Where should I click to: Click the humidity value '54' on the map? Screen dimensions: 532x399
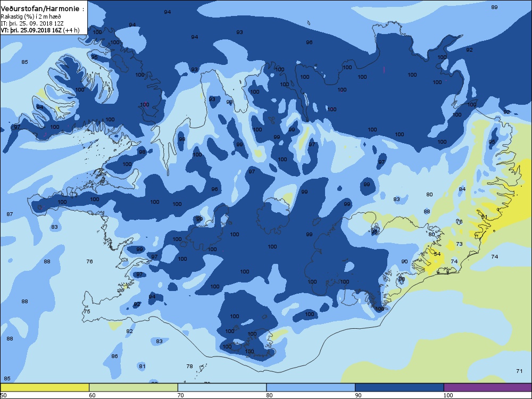[437, 254]
